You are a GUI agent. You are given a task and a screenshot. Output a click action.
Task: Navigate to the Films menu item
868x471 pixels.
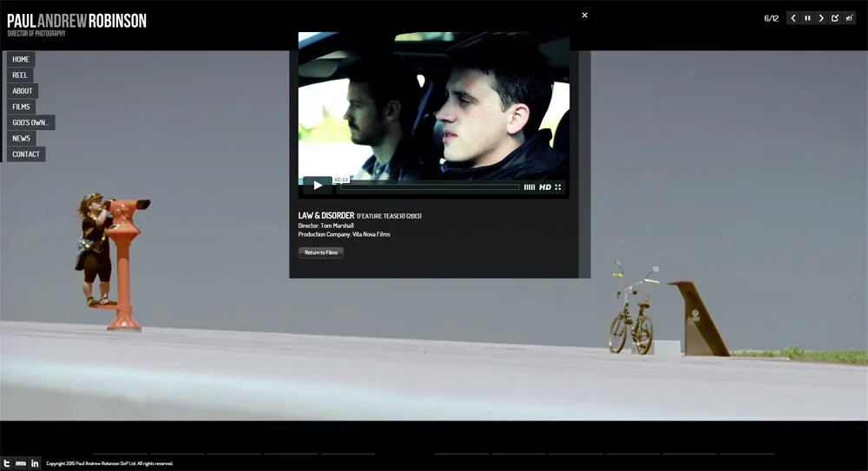[21, 107]
